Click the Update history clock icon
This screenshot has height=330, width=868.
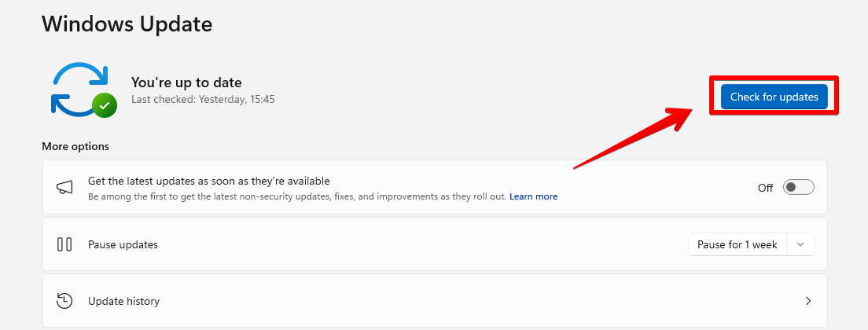(x=64, y=301)
